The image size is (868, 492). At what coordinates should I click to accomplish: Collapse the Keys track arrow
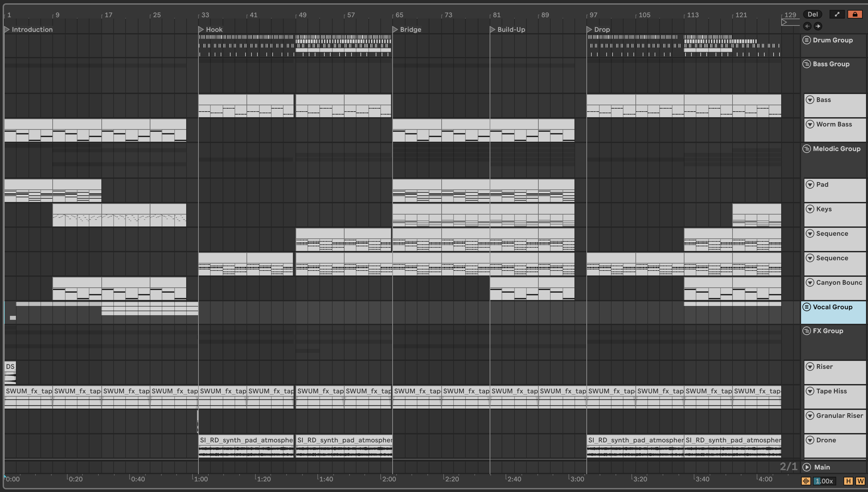click(810, 209)
